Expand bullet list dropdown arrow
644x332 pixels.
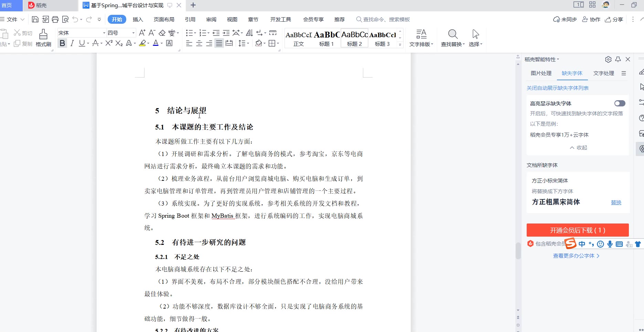click(195, 33)
